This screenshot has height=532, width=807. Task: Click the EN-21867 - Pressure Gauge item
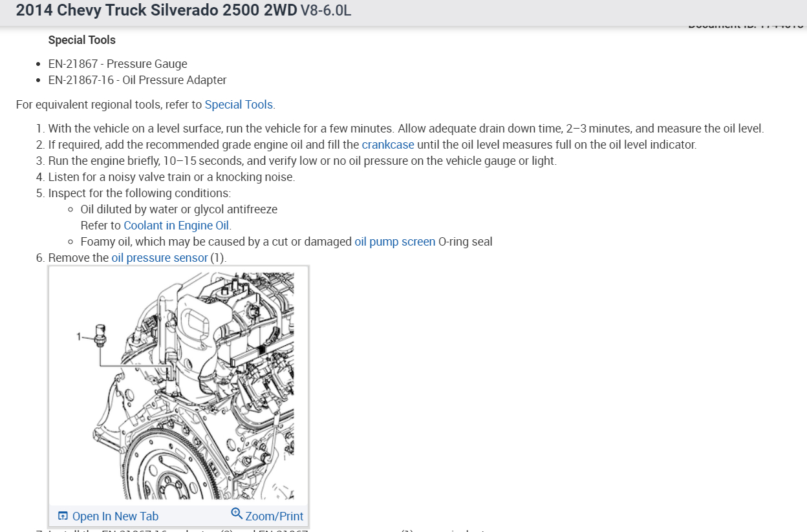(118, 64)
